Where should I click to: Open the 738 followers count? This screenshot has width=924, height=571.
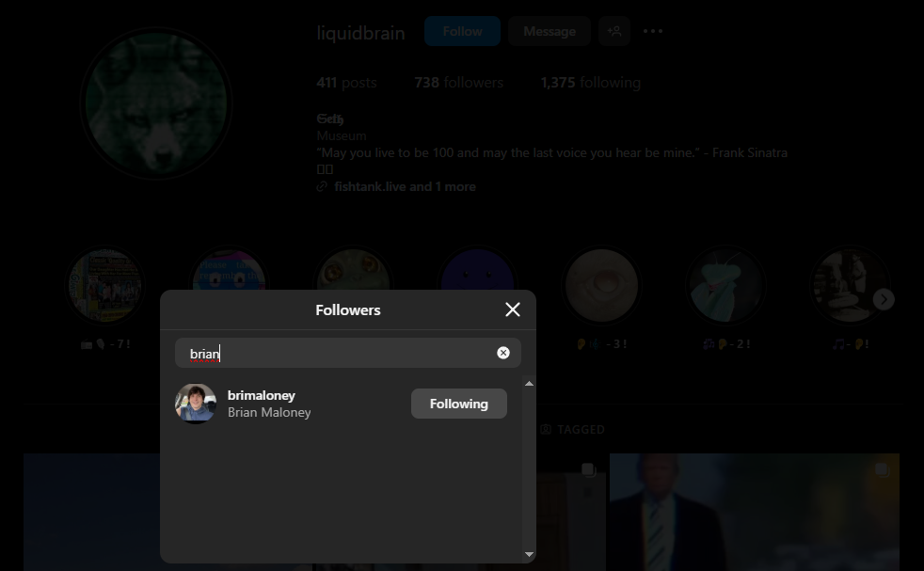(458, 83)
